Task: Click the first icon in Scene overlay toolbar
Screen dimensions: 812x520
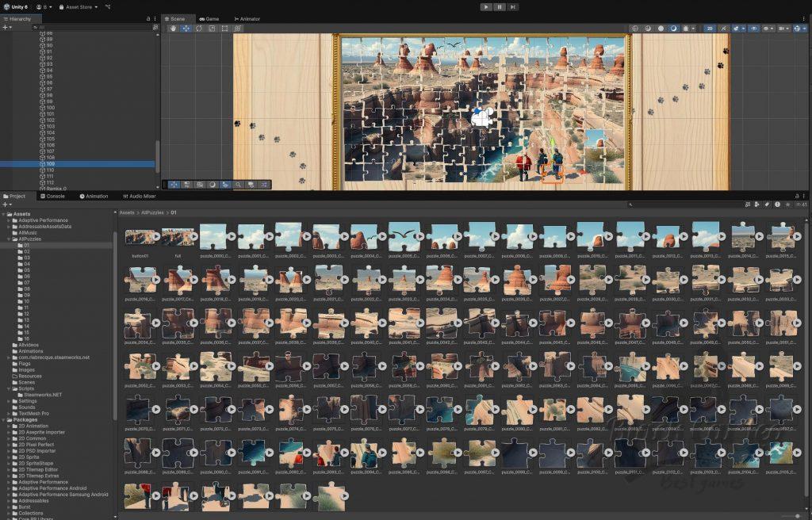Action: [174, 185]
